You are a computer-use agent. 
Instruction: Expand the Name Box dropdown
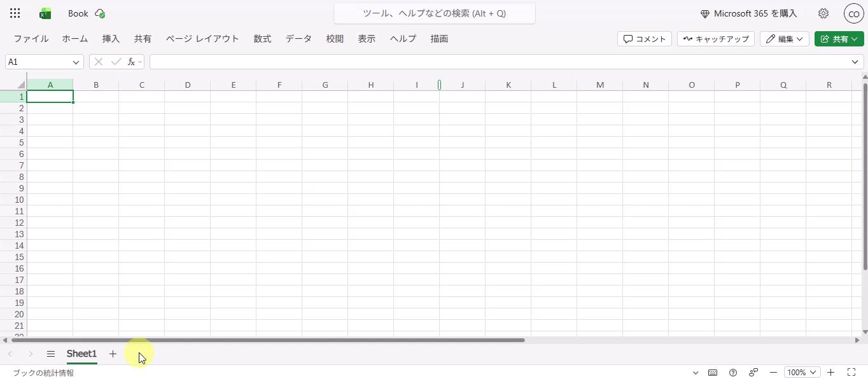[76, 62]
